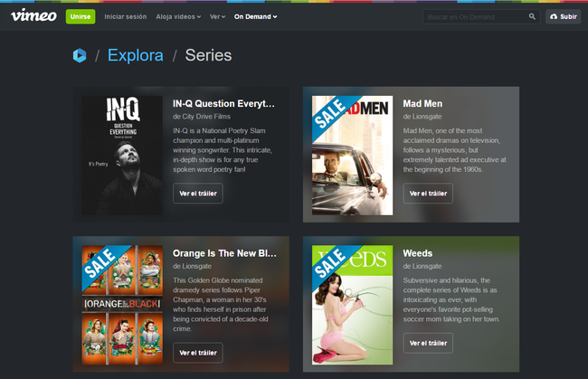This screenshot has height=379, width=588.
Task: Click Ver el tráiler for Weeds
Action: (428, 343)
